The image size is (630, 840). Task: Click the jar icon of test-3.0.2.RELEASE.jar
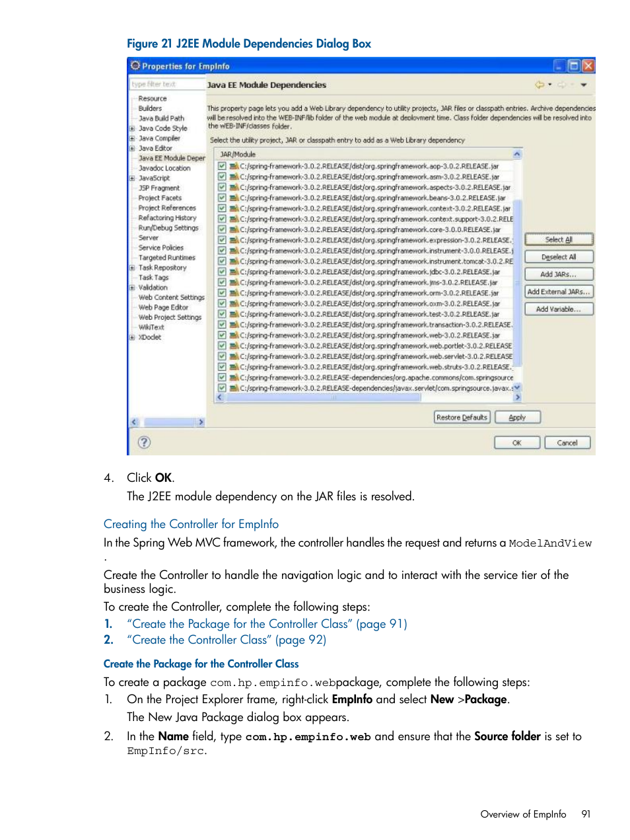point(233,315)
